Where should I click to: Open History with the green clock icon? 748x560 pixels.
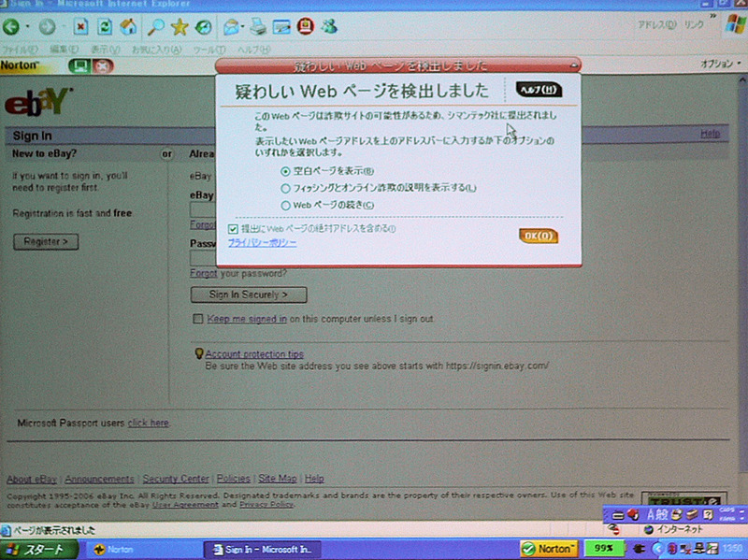(204, 27)
